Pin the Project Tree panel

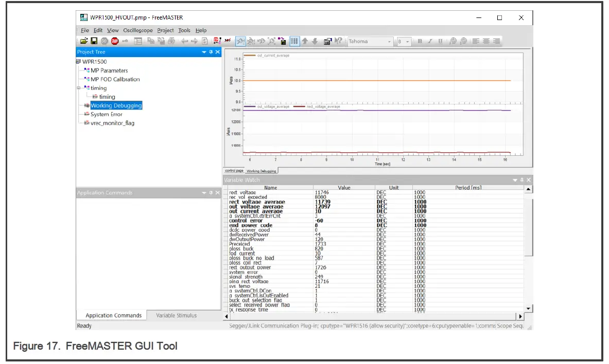pos(211,52)
